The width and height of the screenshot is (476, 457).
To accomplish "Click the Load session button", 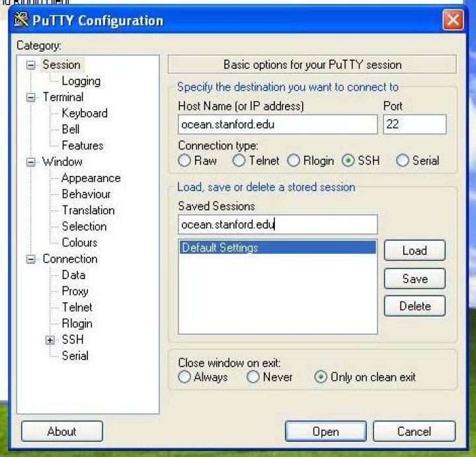I will pos(415,251).
